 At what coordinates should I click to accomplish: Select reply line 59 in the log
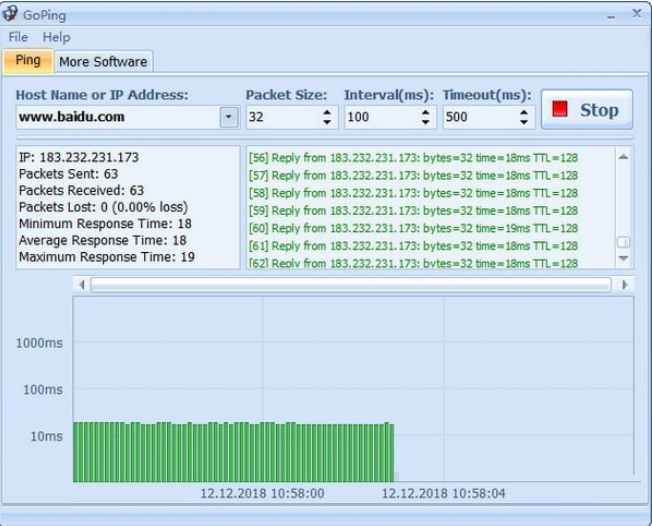click(x=413, y=211)
